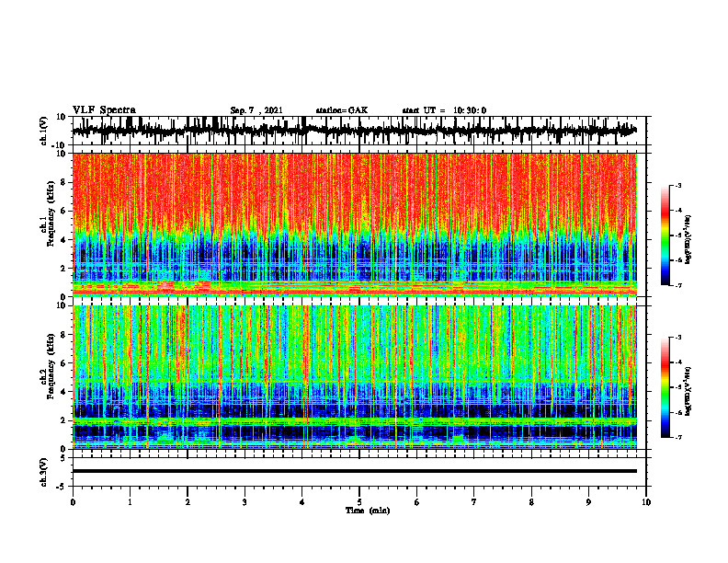Viewport: 728px width, 563px height.
Task: Click the time axis tick label "10"
Action: (646, 502)
